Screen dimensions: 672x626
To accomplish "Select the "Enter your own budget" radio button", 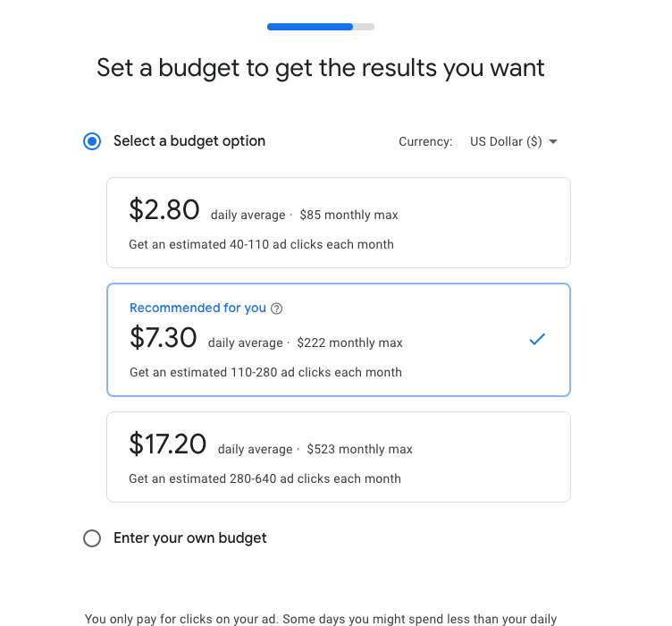I will coord(92,538).
